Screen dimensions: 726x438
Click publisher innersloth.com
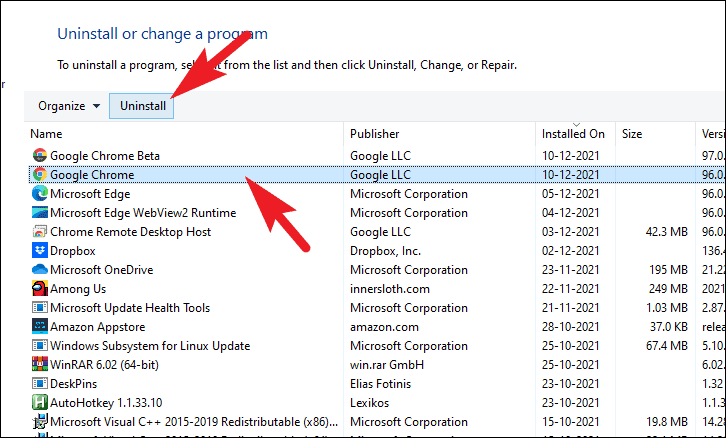coord(390,288)
